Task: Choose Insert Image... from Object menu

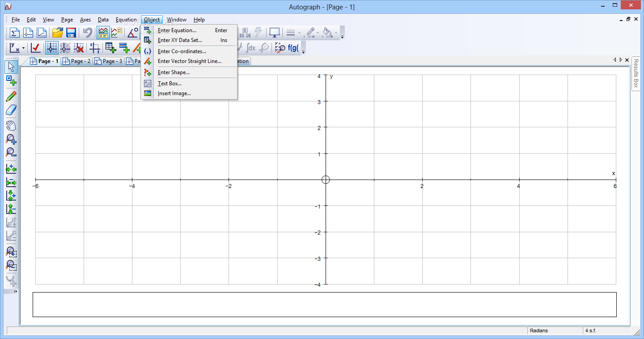Action: click(189, 93)
